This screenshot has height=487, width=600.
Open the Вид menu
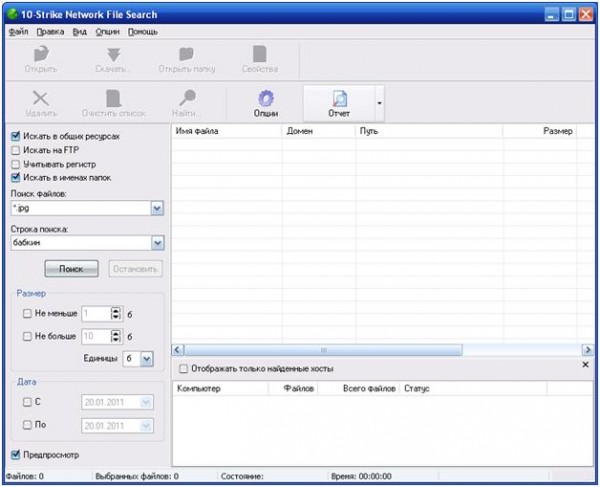80,32
